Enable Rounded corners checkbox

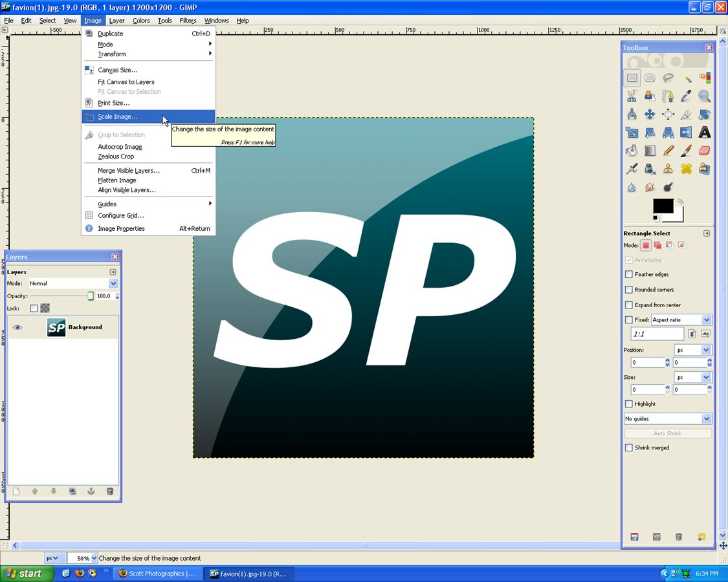pyautogui.click(x=628, y=290)
